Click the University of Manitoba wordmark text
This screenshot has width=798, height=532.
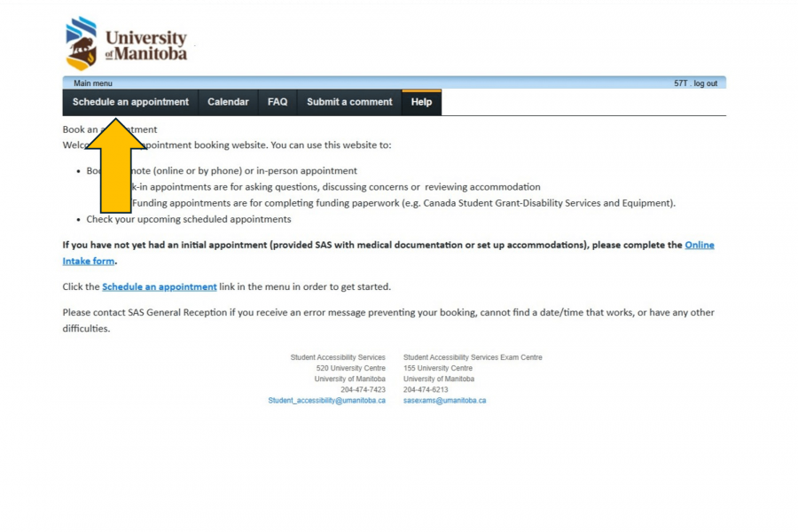[x=146, y=45]
